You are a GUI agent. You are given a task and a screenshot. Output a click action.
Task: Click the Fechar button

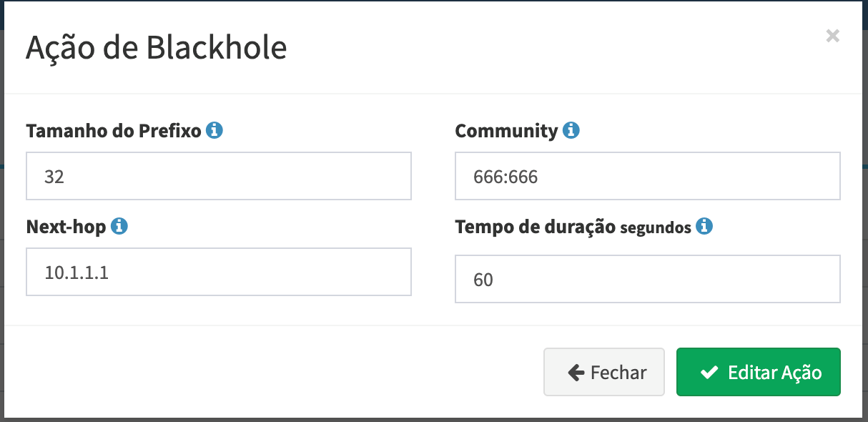604,372
